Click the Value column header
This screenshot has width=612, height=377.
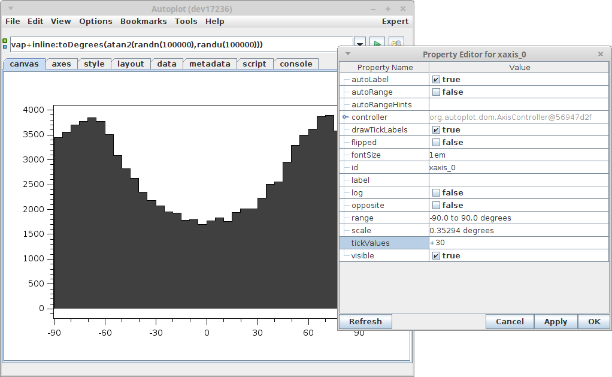(x=519, y=68)
